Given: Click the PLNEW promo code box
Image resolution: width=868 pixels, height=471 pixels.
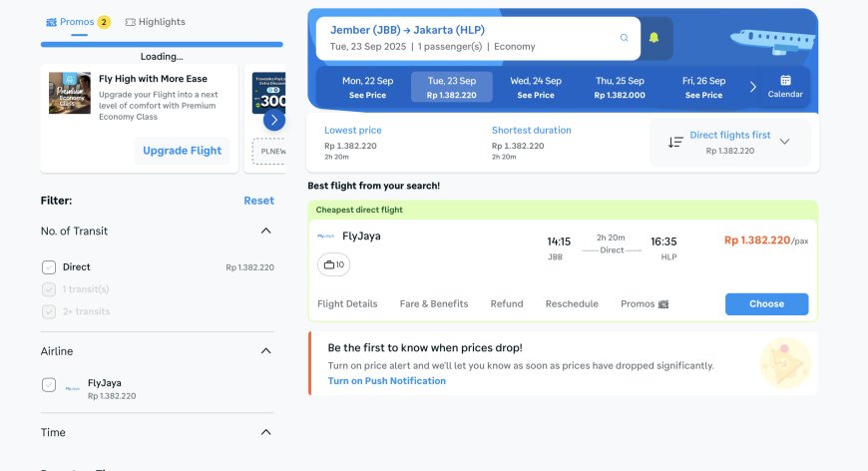Looking at the screenshot, I should click(x=269, y=151).
